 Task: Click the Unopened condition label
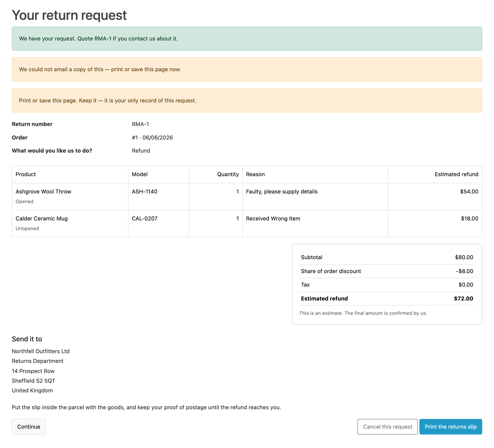[x=27, y=229]
